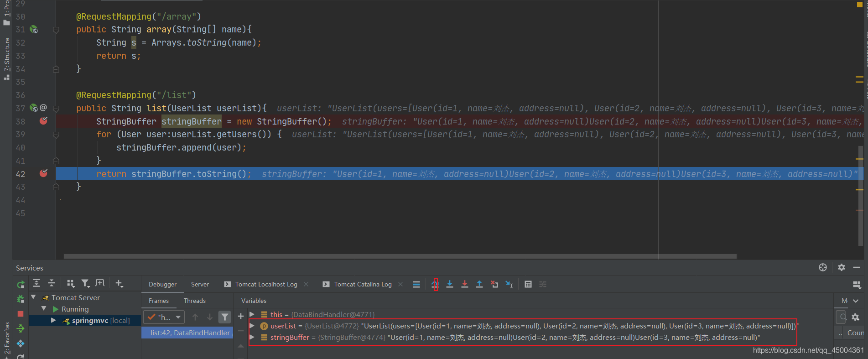This screenshot has width=868, height=359.
Task: Switch to the Debugger tab
Action: point(162,284)
